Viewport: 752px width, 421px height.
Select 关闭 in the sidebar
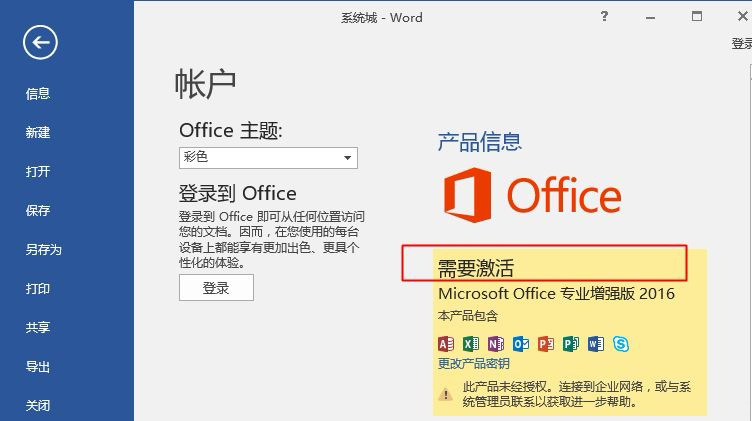pyautogui.click(x=38, y=406)
